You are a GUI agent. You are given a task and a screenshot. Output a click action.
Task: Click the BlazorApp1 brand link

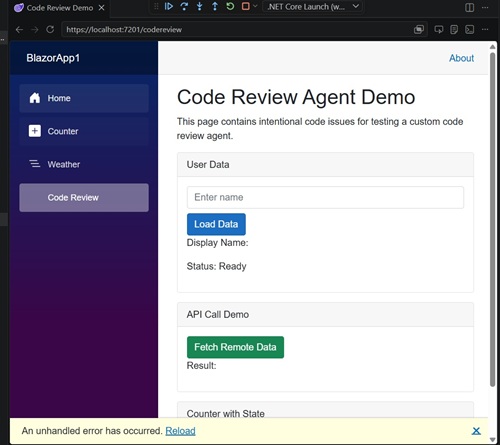click(53, 58)
